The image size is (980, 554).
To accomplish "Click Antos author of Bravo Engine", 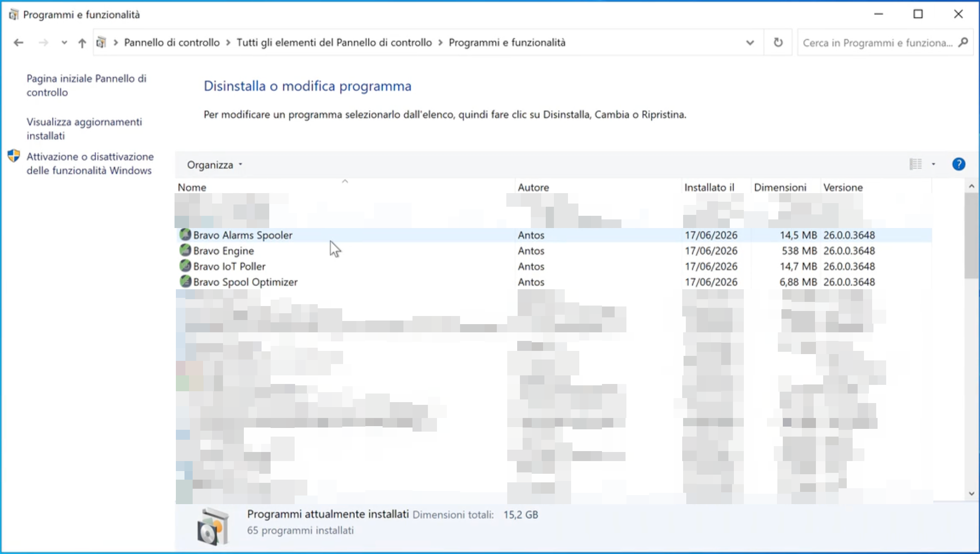I will point(531,251).
